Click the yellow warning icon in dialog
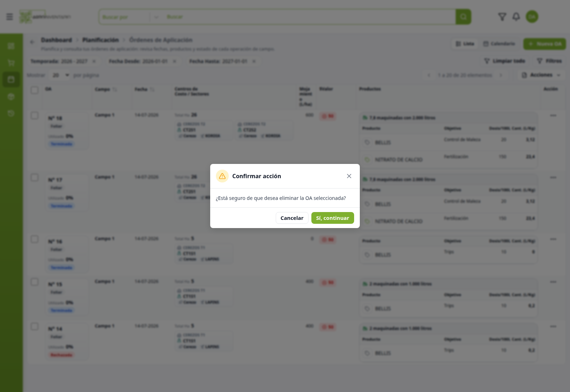This screenshot has width=570, height=392. pyautogui.click(x=222, y=176)
